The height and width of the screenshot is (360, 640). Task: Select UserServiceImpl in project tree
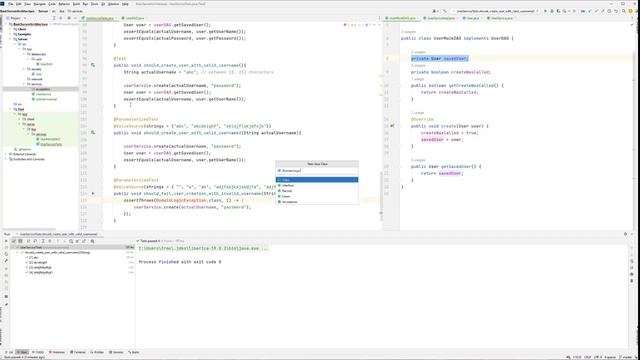click(x=46, y=99)
